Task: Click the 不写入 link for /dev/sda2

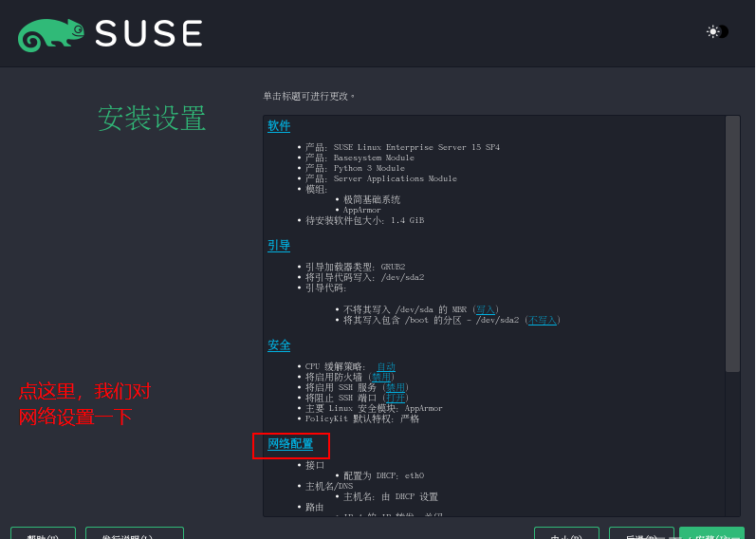Action: [x=543, y=321]
